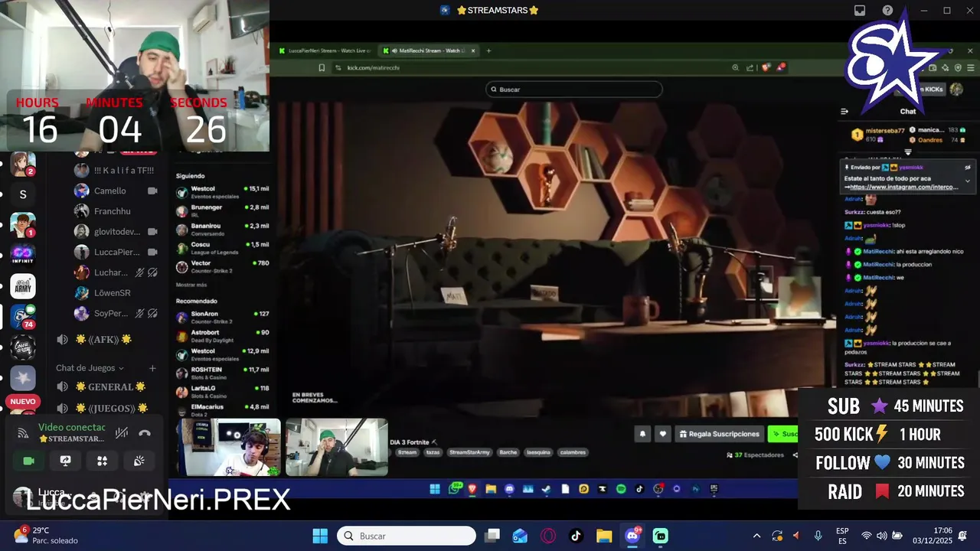The width and height of the screenshot is (980, 551).
Task: Open the gray star server icon
Action: [x=23, y=378]
